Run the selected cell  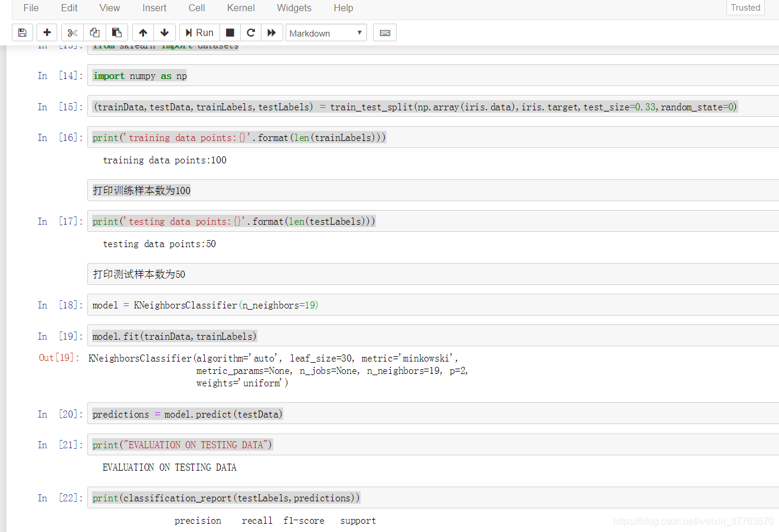tap(199, 33)
